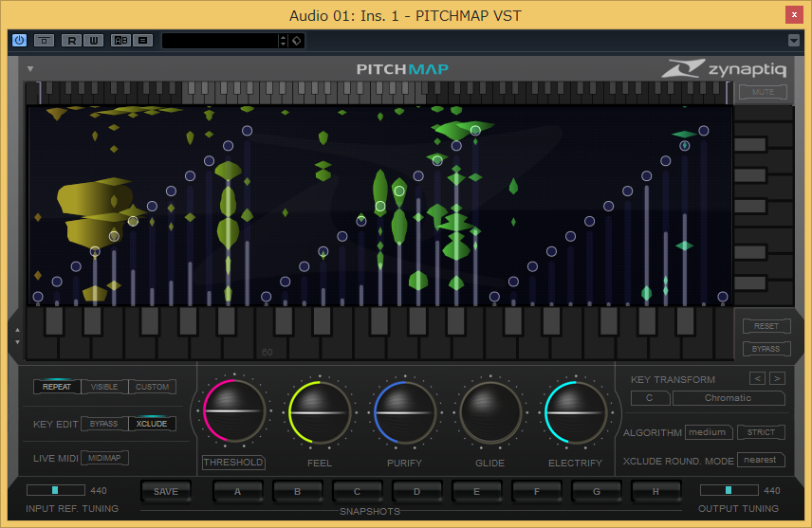Screen dimensions: 812x528
Task: Open the plugin functions dropdown arrow in the header
Action: click(793, 41)
